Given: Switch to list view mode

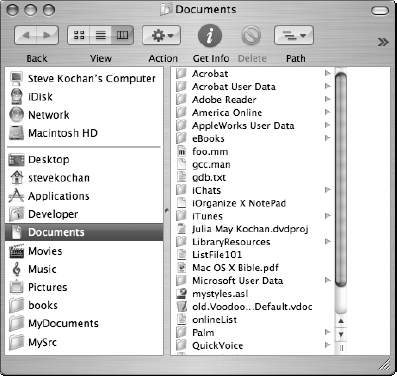Looking at the screenshot, I should pyautogui.click(x=101, y=35).
